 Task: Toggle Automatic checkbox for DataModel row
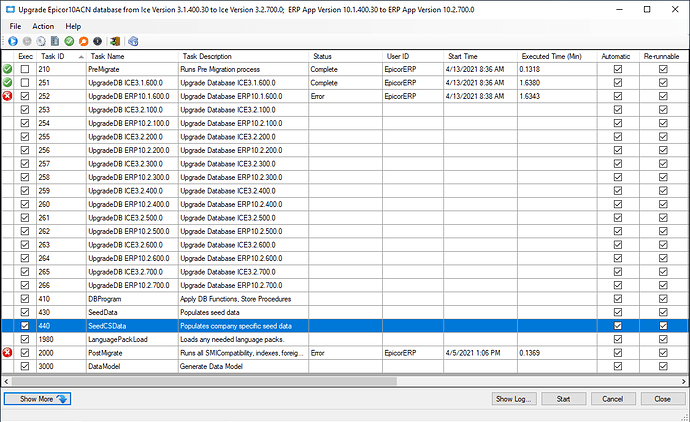pos(618,366)
